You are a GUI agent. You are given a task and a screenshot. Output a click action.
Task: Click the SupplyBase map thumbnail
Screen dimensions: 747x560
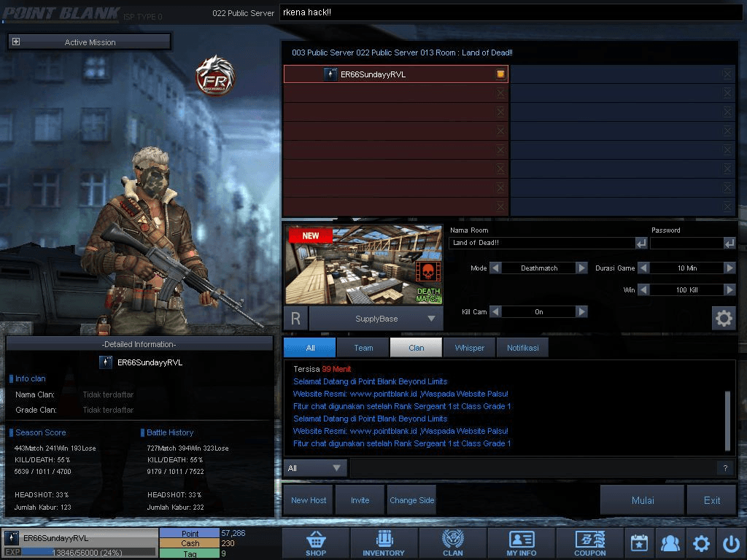(364, 265)
